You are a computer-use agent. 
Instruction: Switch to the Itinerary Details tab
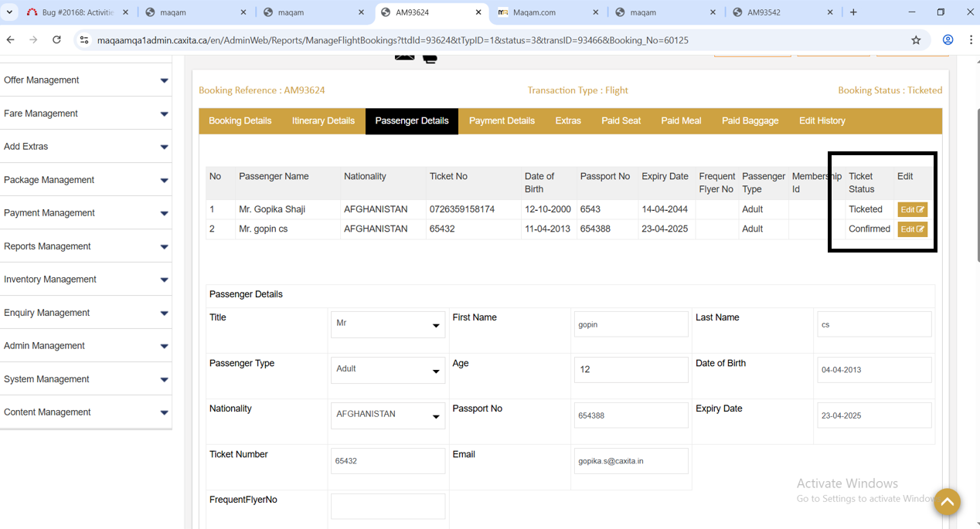(x=323, y=121)
